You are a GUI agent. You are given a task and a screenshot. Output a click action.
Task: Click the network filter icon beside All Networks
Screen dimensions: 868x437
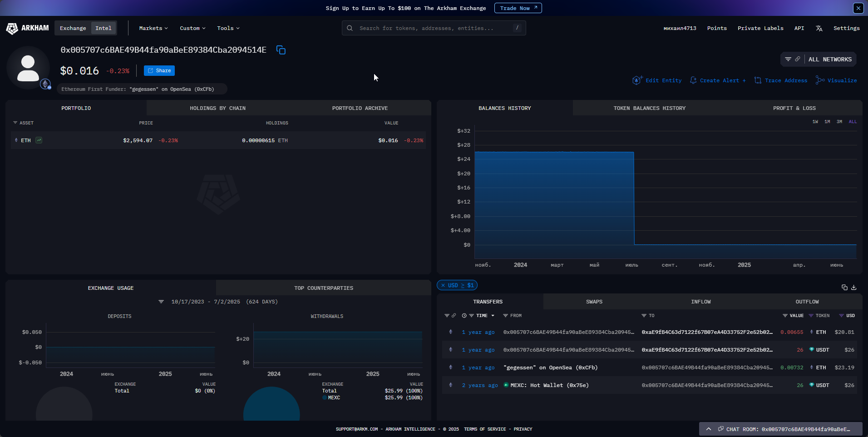click(x=788, y=59)
